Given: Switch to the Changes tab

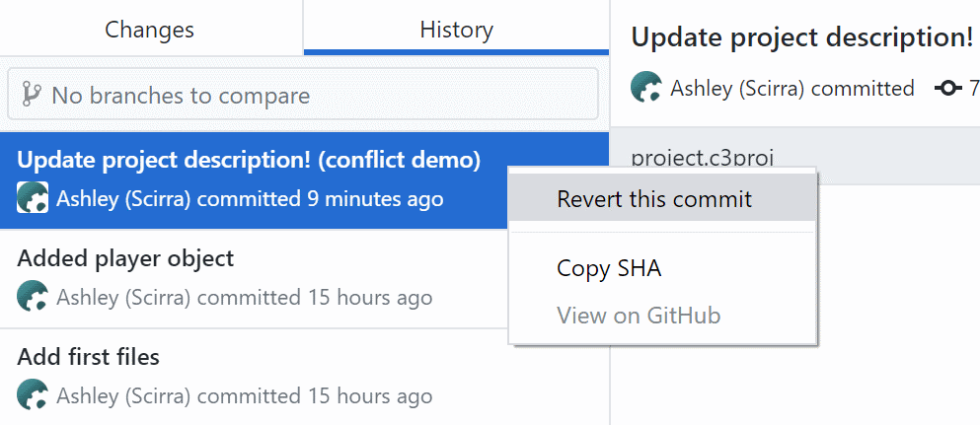Looking at the screenshot, I should (150, 29).
